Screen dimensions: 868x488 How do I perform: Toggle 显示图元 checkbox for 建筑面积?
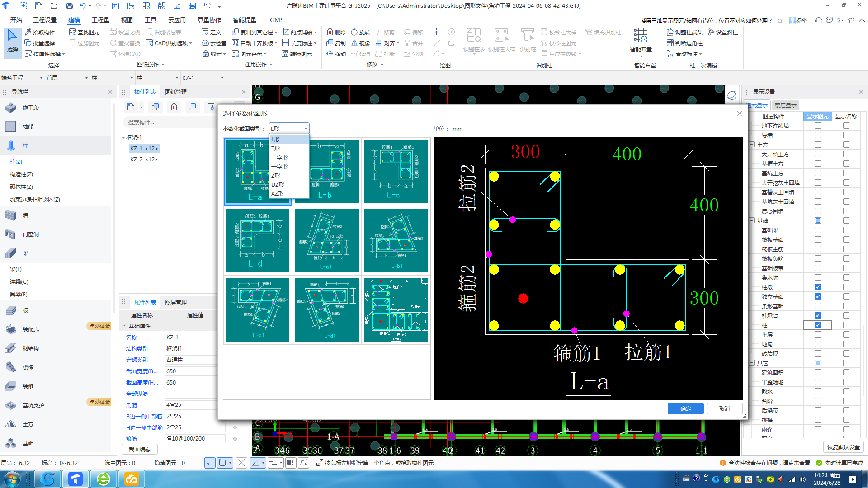818,372
